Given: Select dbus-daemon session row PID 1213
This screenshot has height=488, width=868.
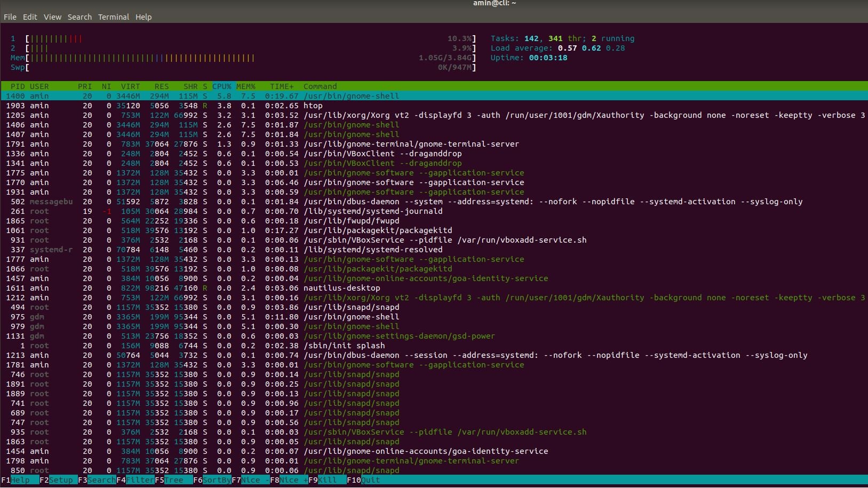Looking at the screenshot, I should [434, 355].
